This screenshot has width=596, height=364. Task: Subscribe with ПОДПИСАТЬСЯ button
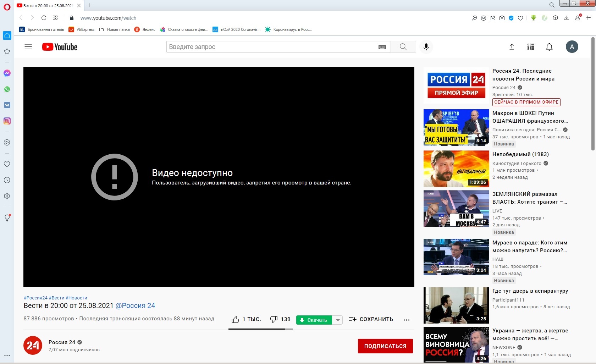tap(385, 346)
